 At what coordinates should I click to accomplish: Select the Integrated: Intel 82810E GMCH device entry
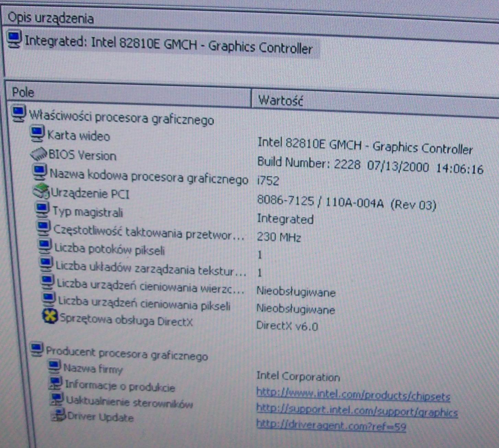click(168, 45)
